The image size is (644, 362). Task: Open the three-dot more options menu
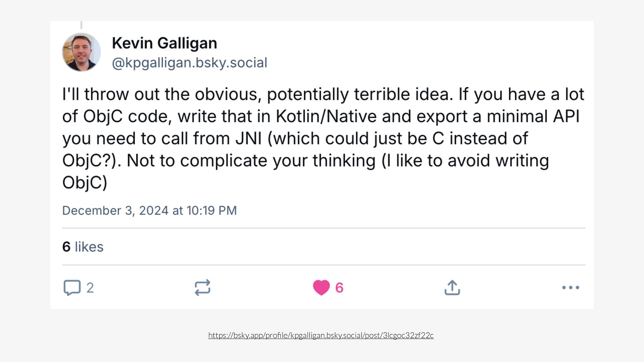tap(571, 288)
